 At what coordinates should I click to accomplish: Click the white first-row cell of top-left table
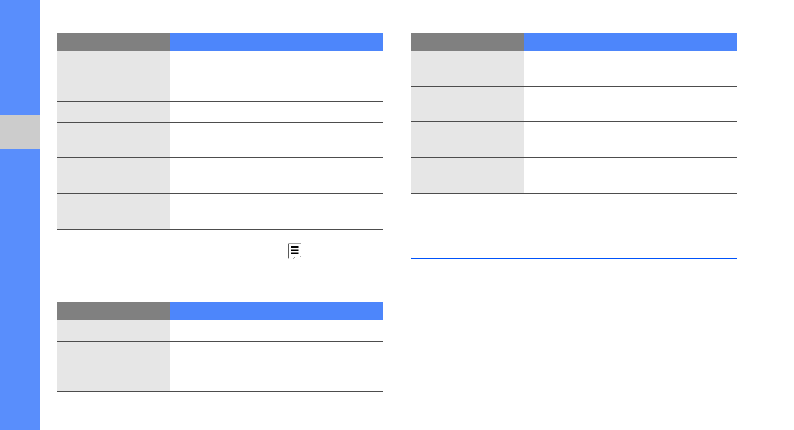click(x=276, y=76)
